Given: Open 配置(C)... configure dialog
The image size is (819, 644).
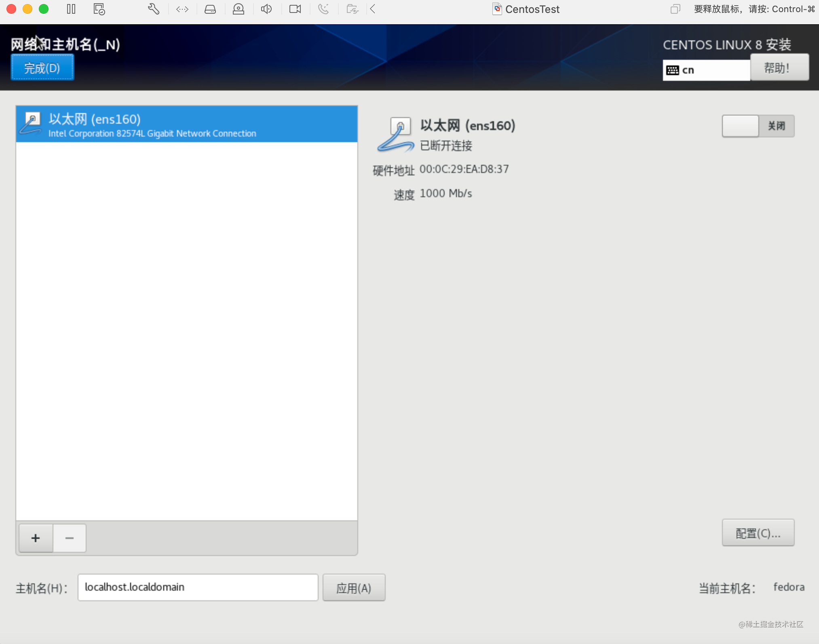Looking at the screenshot, I should pos(758,533).
